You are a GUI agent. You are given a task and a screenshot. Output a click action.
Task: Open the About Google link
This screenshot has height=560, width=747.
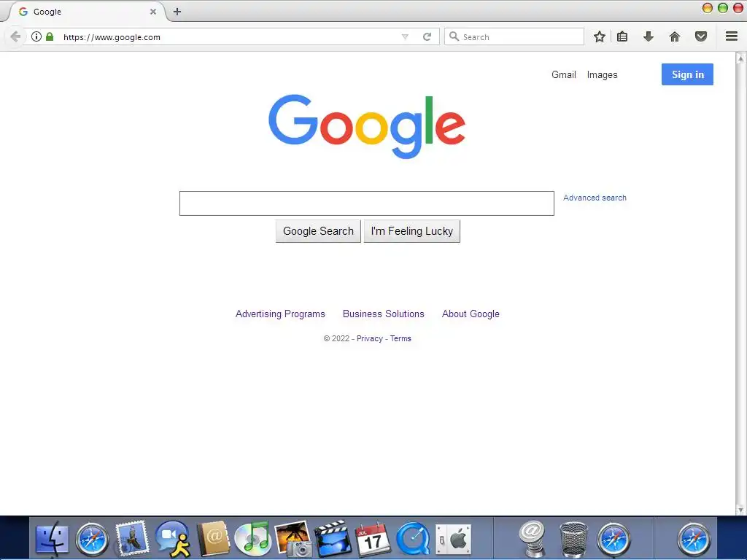click(471, 314)
